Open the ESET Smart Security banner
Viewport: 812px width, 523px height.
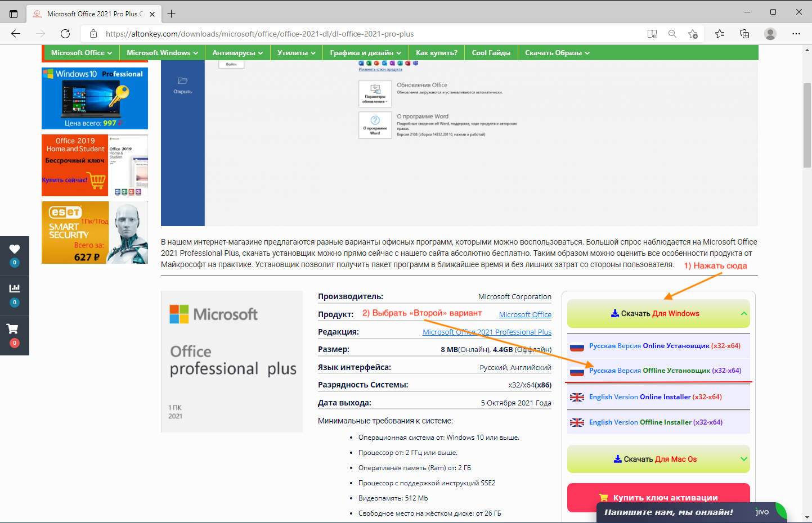(x=95, y=233)
